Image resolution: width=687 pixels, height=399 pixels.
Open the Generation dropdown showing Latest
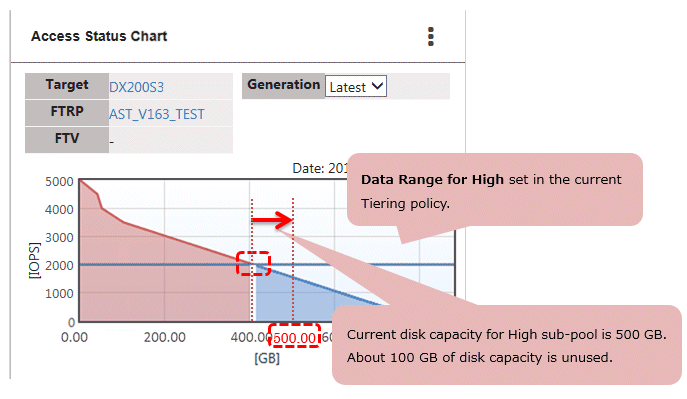pyautogui.click(x=355, y=86)
